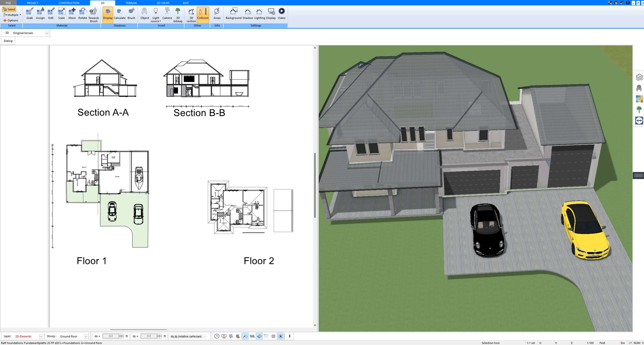This screenshot has width=644, height=345.
Task: Open the material colors panel
Action: coord(639,99)
